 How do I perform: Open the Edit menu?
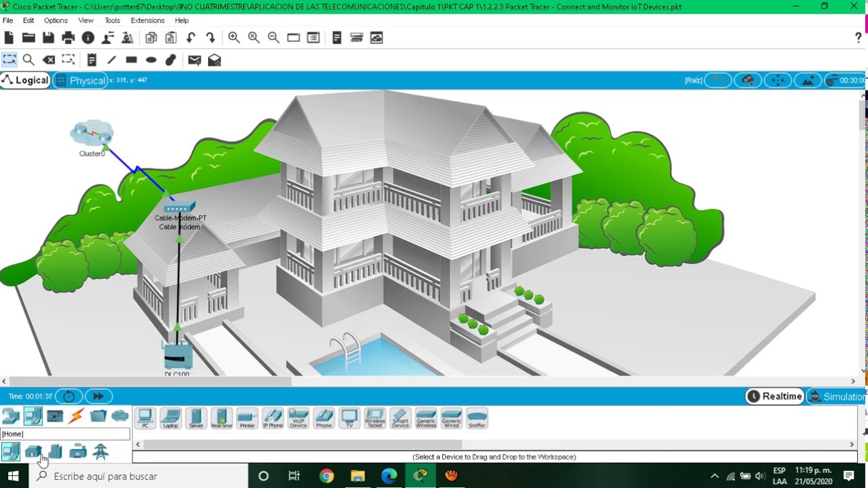28,20
